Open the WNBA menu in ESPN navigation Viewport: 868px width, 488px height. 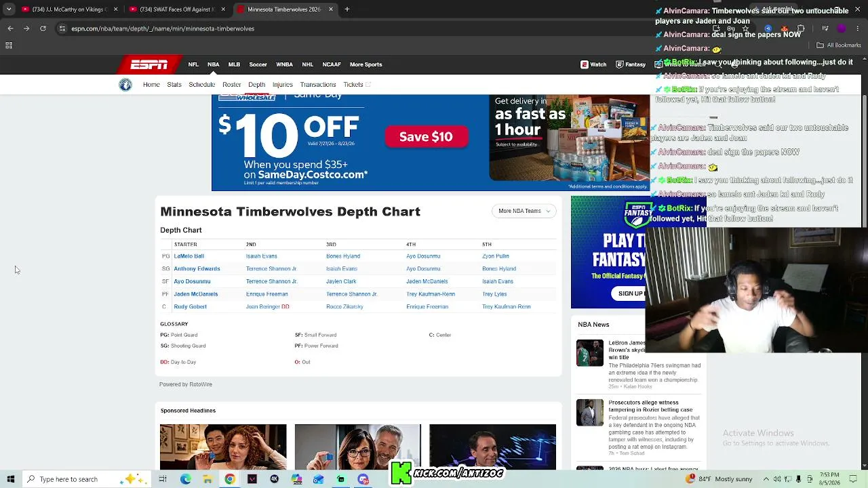(x=284, y=64)
